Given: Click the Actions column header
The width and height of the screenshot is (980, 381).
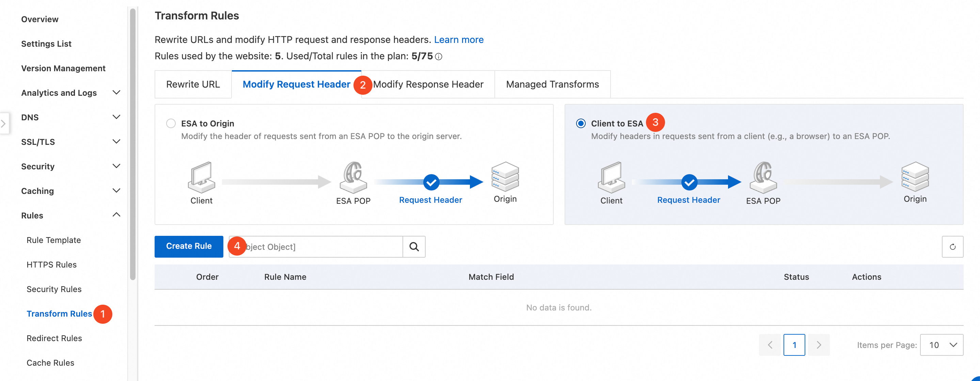Looking at the screenshot, I should [867, 277].
